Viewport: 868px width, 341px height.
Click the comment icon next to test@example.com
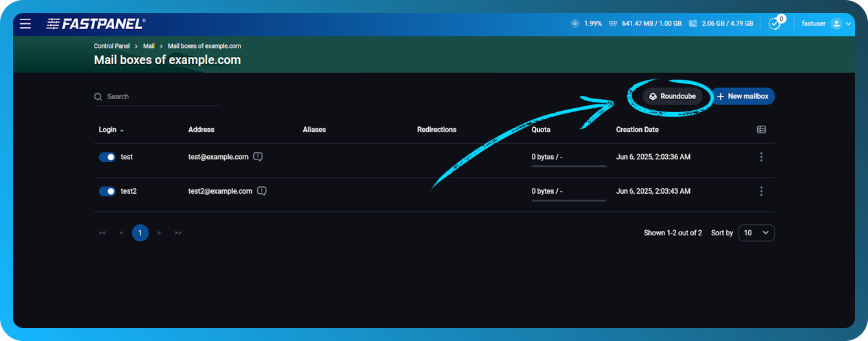click(x=258, y=157)
